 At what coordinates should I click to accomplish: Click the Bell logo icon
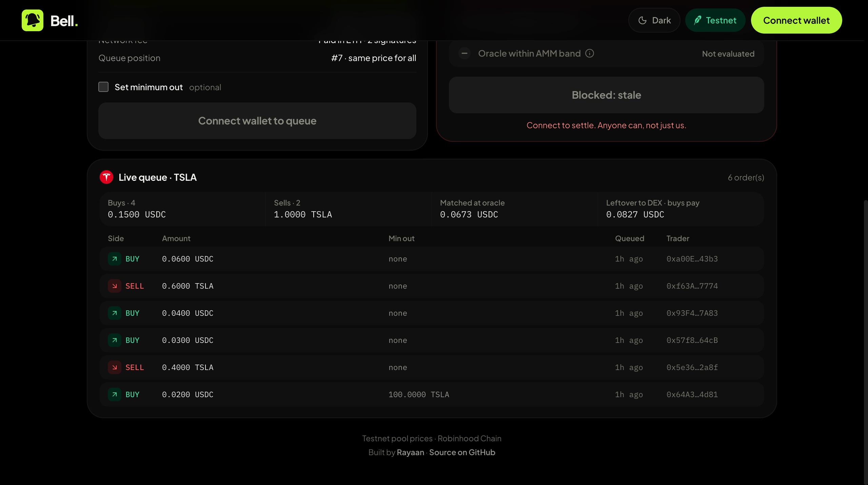pos(33,20)
